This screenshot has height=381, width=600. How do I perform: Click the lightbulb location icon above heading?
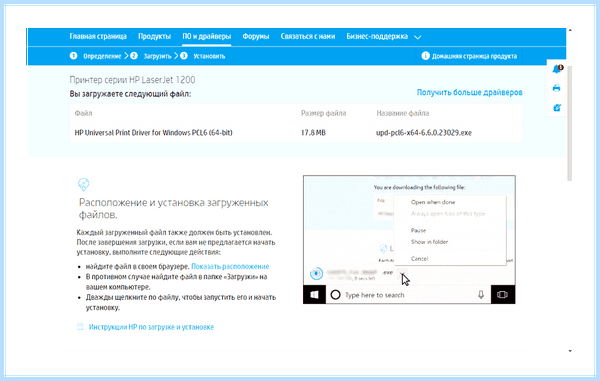click(83, 184)
